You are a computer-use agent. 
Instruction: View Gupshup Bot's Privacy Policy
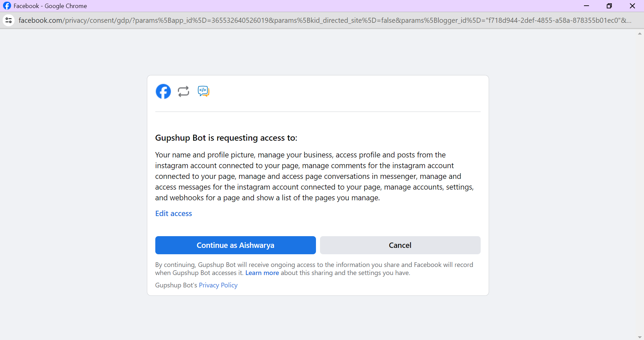pos(218,285)
